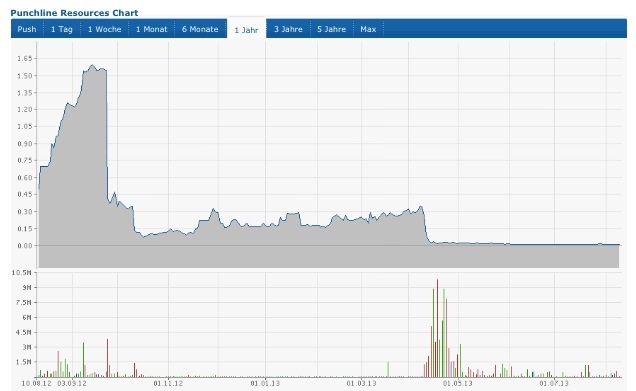Click the 1.5M volume axis label
The height and width of the screenshot is (391, 636).
(x=24, y=362)
